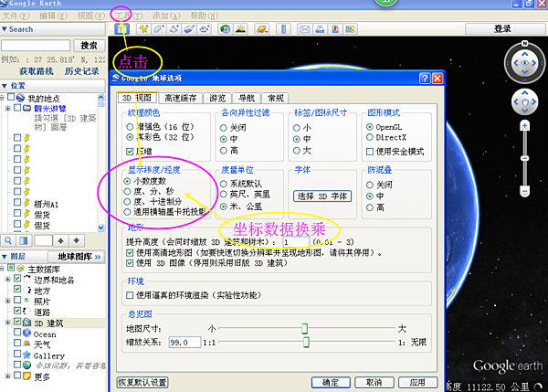
Task: Expand the 觀光游覽 folder node
Action: (x=7, y=109)
